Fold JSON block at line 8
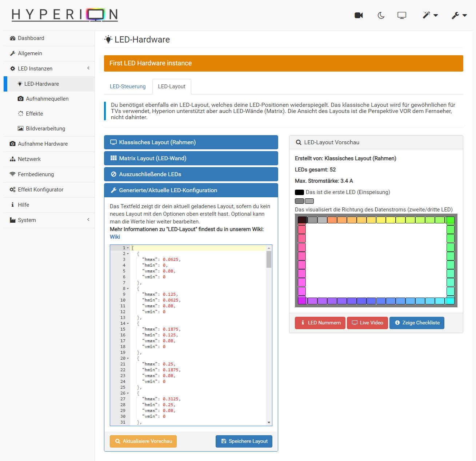The width and height of the screenshot is (476, 461). (x=128, y=288)
